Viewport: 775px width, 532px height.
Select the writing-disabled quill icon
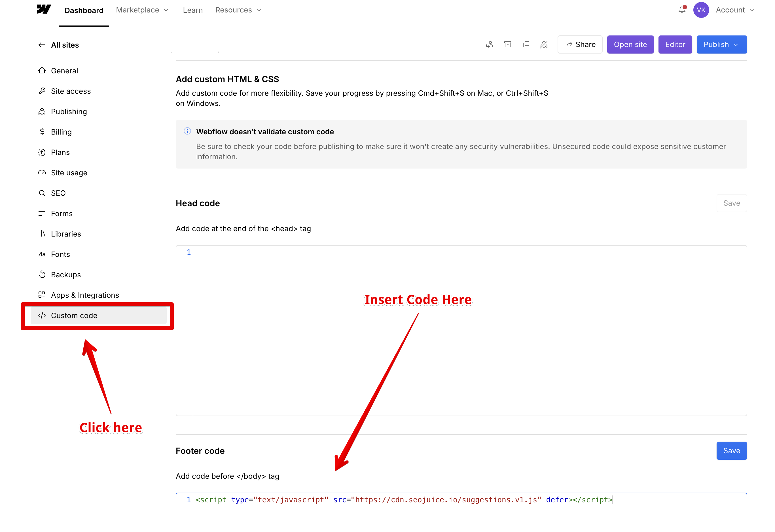click(x=544, y=44)
